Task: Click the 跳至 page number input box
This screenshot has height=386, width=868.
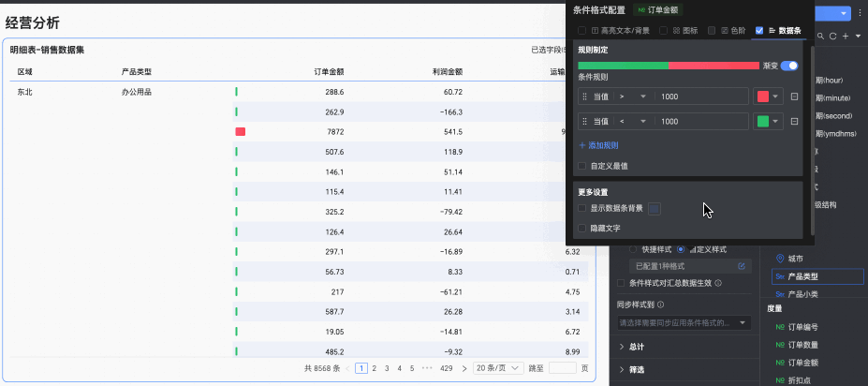Action: (563, 368)
